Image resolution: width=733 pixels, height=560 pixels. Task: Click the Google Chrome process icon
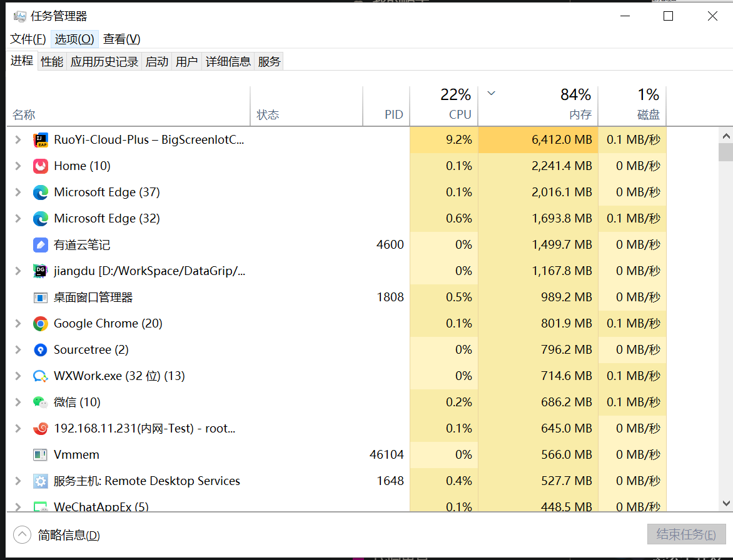tap(41, 324)
